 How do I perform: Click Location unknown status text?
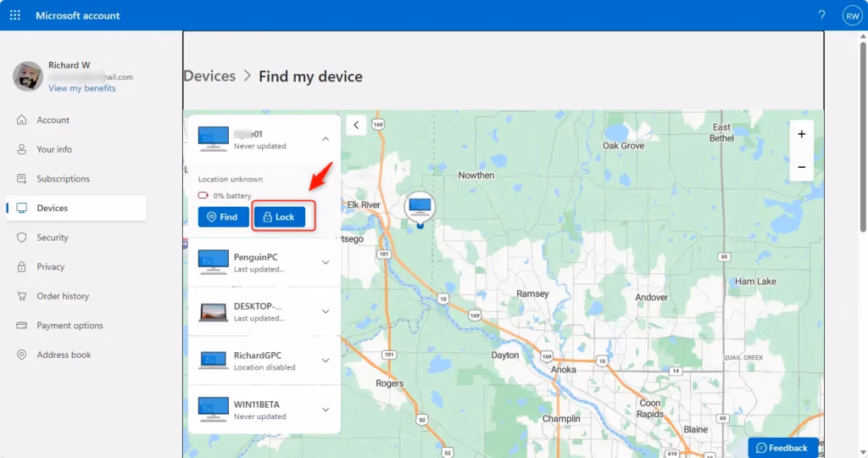(x=231, y=179)
